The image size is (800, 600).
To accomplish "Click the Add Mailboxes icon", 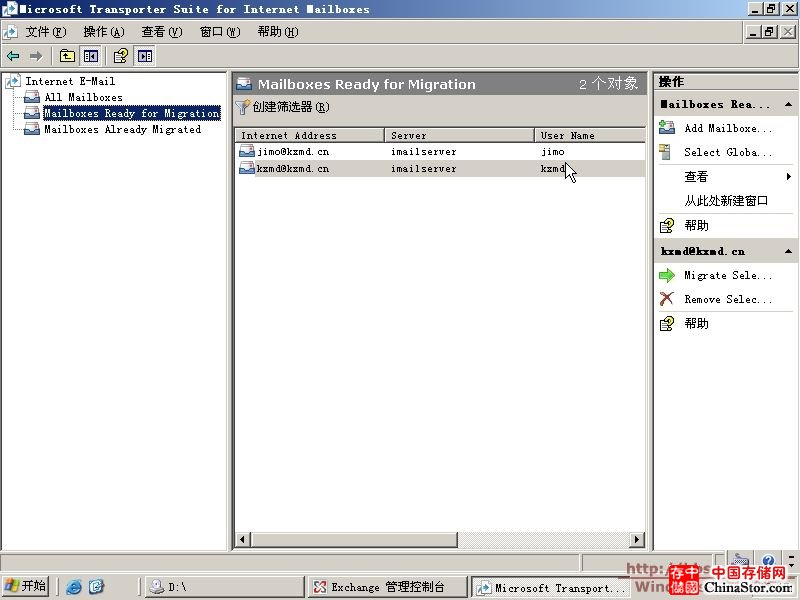I will coord(667,128).
